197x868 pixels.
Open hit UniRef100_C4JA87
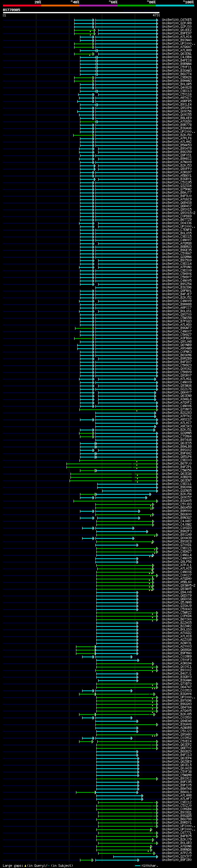177,521
